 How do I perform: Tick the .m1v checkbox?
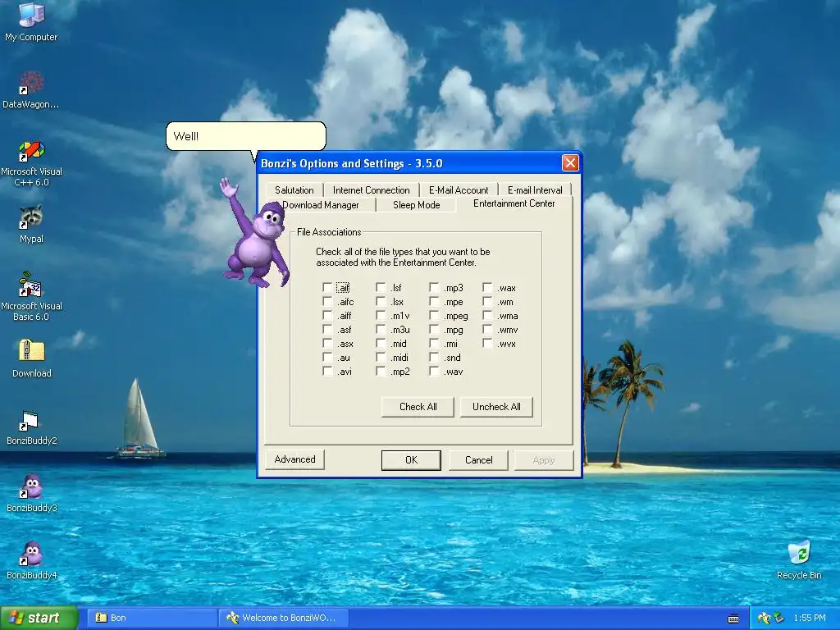pos(381,316)
